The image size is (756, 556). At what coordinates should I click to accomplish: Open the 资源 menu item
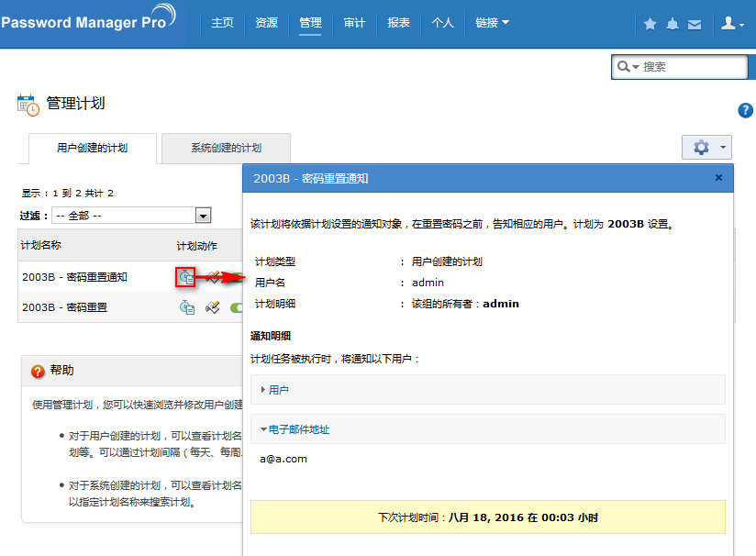(x=266, y=23)
